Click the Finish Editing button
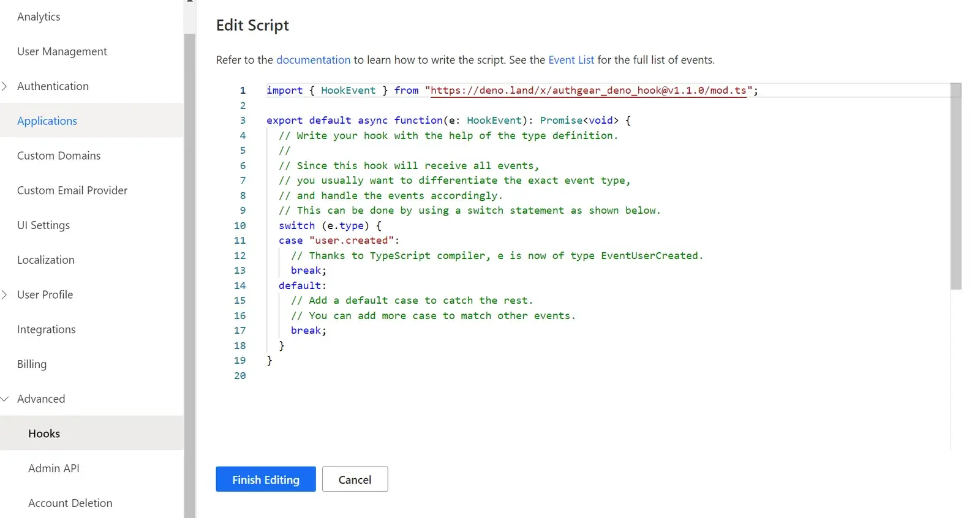Screen dimensions: 980x518 [266, 479]
